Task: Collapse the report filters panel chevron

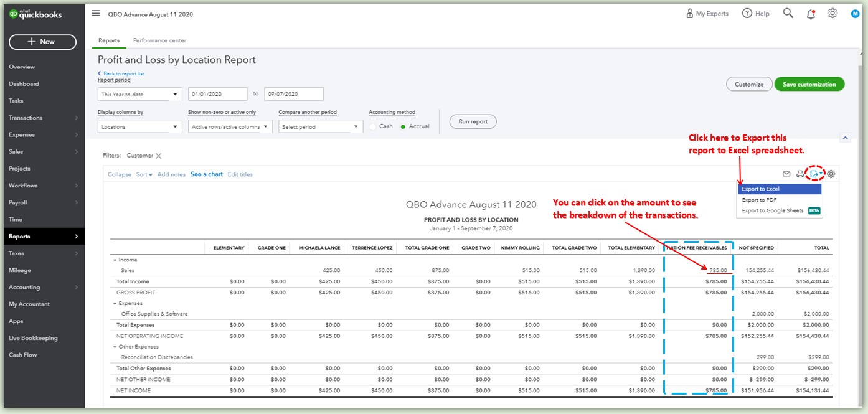Action: tap(844, 138)
